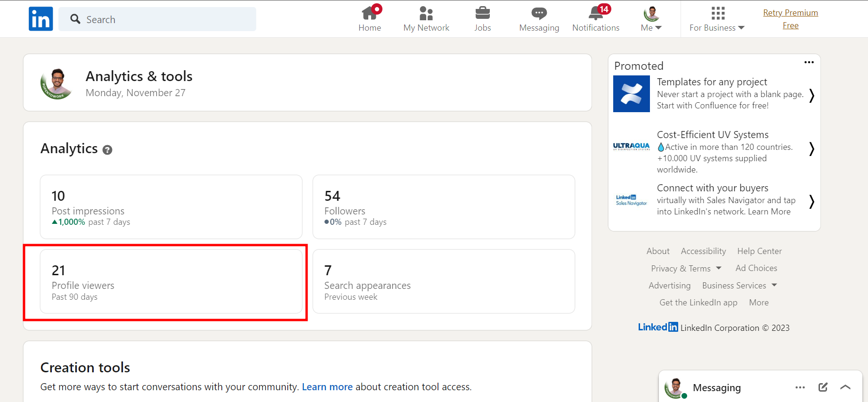Open the Promoted panel three-dot menu
Viewport: 868px width, 402px height.
click(809, 62)
